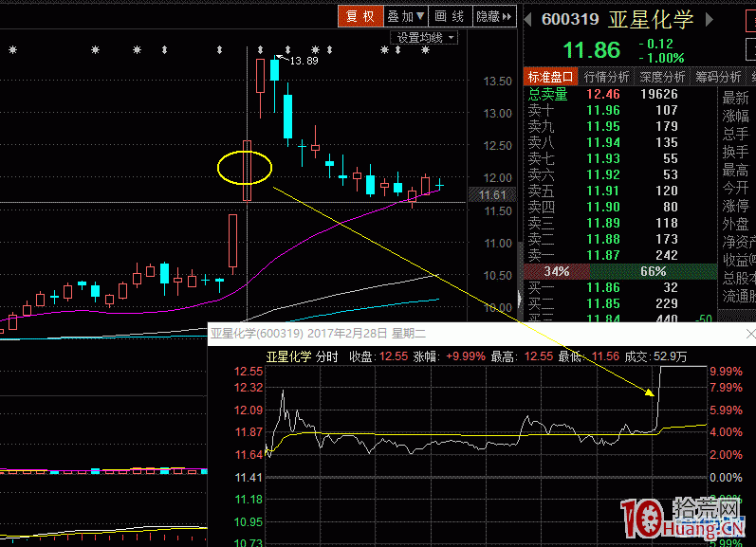Click the 7.99% axis label in intraday chart
This screenshot has height=547, width=756.
726,388
